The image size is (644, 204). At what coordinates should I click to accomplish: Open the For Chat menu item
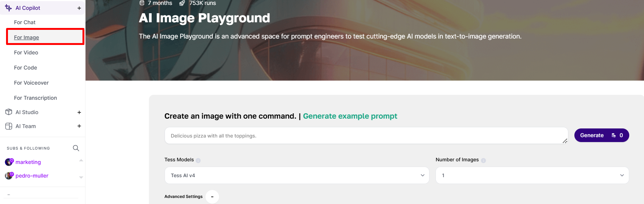click(25, 22)
